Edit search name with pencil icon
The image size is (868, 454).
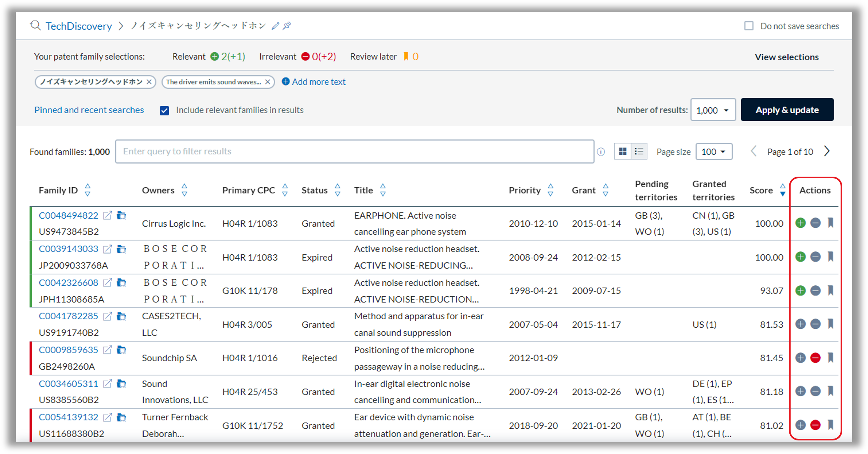tap(275, 26)
